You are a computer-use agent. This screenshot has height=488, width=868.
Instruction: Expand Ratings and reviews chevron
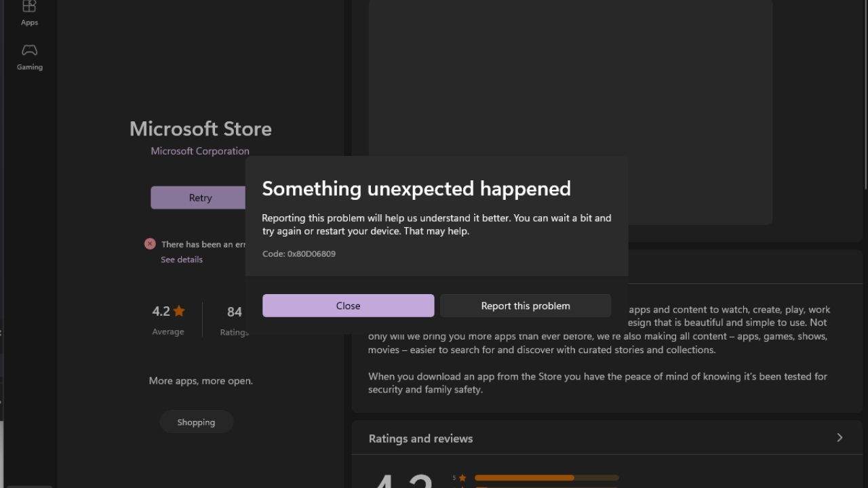pos(840,438)
